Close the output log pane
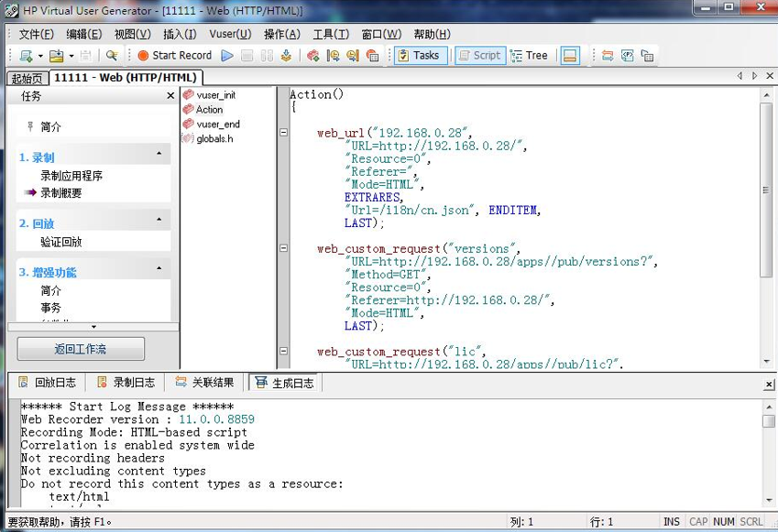 pos(769,385)
